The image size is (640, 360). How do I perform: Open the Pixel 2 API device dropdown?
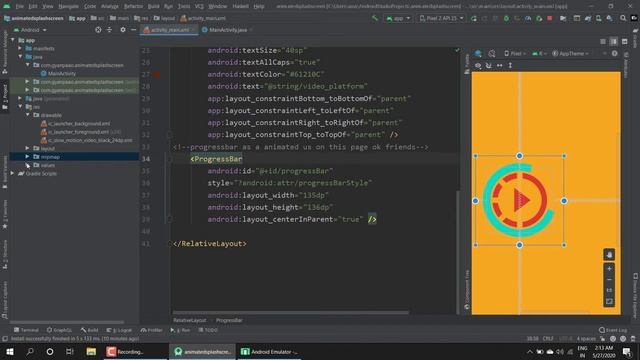coord(442,18)
